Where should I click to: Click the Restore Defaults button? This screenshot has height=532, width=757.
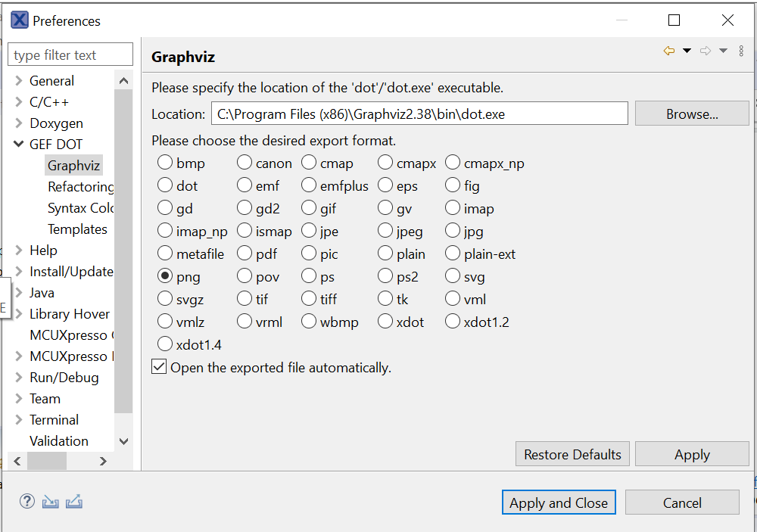pos(572,454)
